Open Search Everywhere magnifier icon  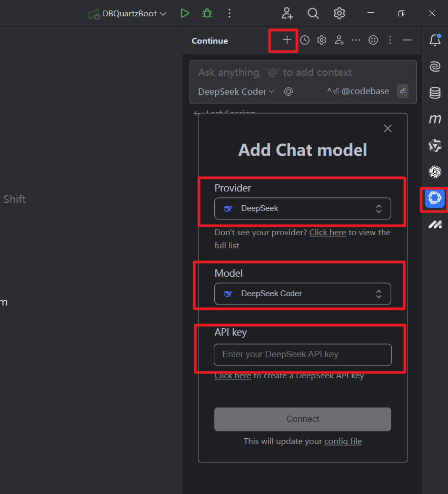313,13
